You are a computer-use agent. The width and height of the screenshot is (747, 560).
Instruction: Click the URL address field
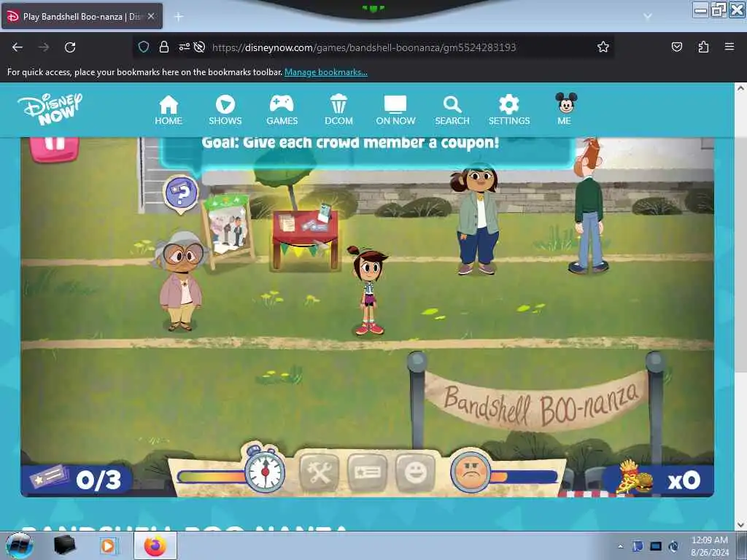pos(365,47)
